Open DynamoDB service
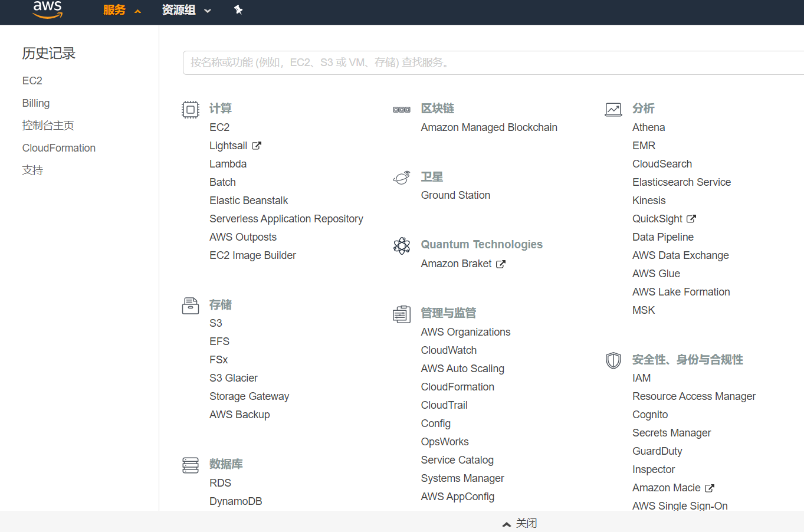Image resolution: width=804 pixels, height=532 pixels. click(x=236, y=501)
